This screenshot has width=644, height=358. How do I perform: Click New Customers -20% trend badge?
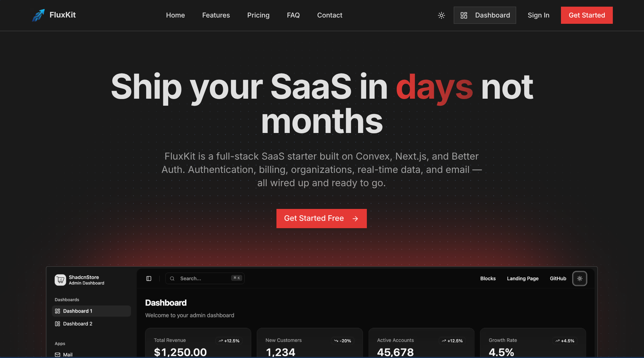pyautogui.click(x=342, y=341)
